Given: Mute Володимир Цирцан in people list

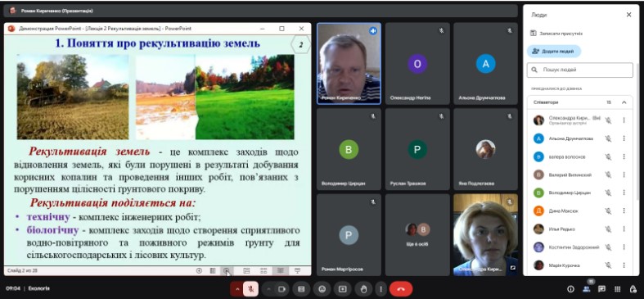Looking at the screenshot, I should 608,193.
